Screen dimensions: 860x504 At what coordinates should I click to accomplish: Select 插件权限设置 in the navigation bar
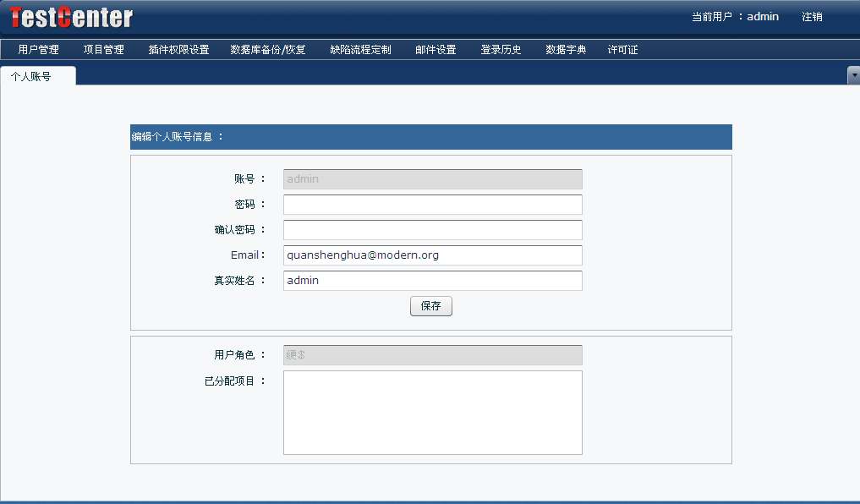point(178,50)
